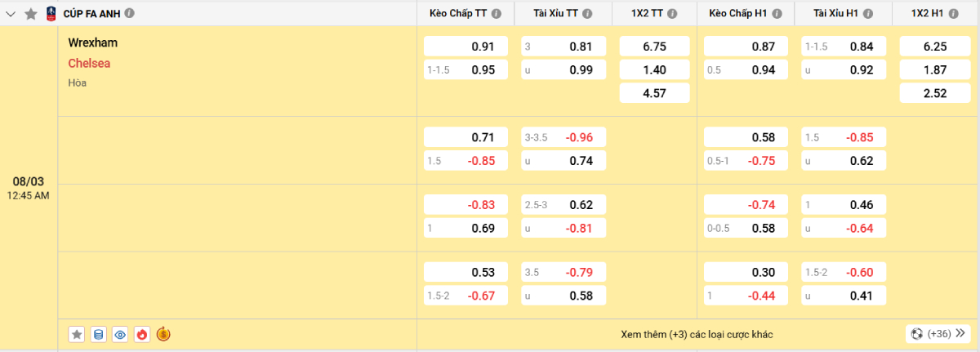980x352 pixels.
Task: Expand Xem thêm (+3) other bet types
Action: coord(697,334)
